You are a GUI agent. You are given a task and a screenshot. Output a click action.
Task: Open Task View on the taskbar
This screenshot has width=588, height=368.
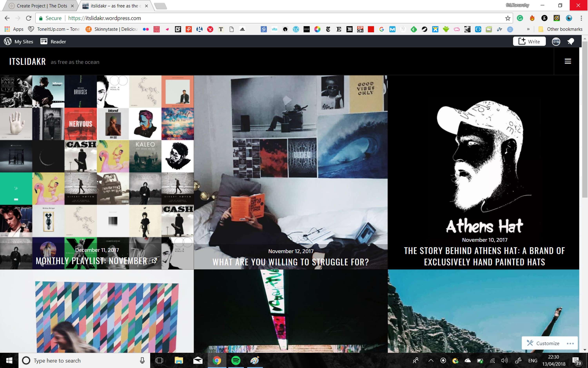click(159, 361)
